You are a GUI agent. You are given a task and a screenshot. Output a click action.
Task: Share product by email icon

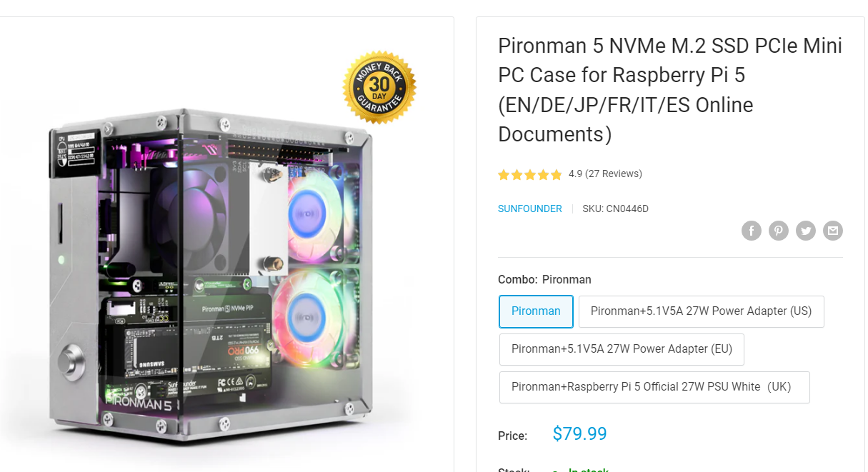(832, 231)
